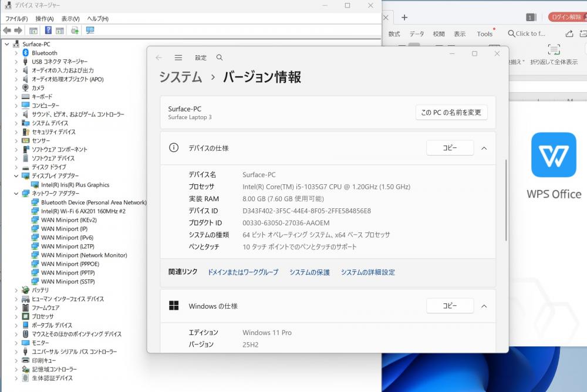This screenshot has height=392, width=587.
Task: Expand the USB コネクタ マネージャー node
Action: coord(16,62)
